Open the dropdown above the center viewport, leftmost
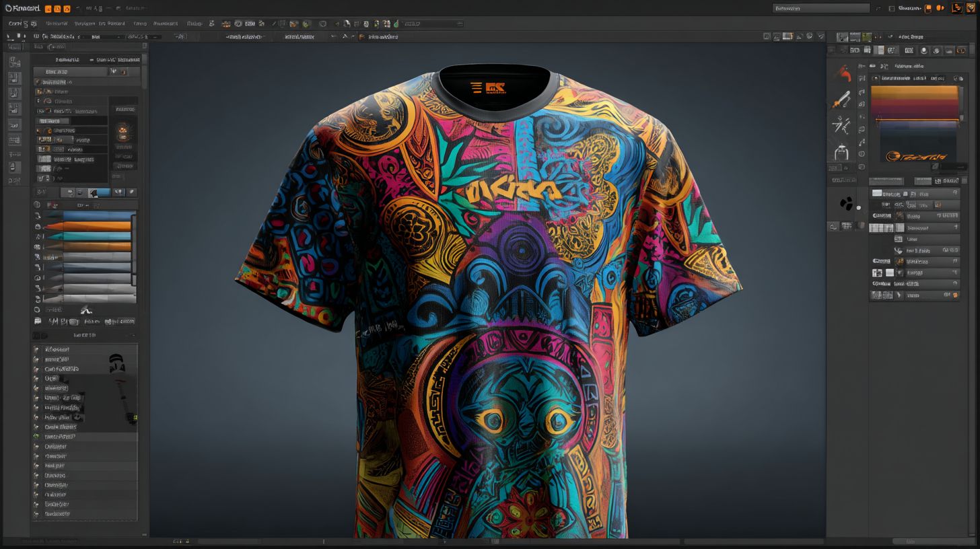 (x=244, y=36)
